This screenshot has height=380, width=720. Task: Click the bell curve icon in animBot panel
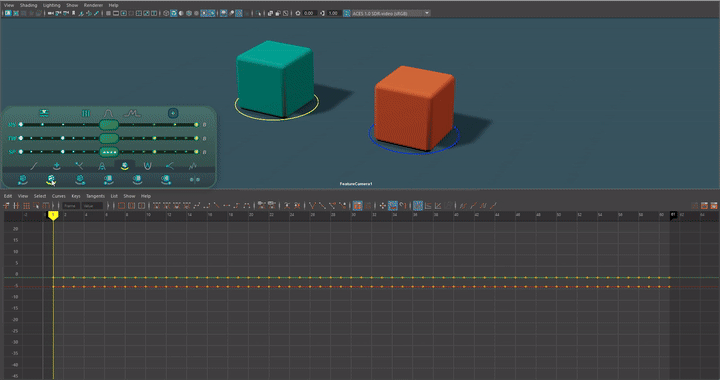[x=108, y=113]
